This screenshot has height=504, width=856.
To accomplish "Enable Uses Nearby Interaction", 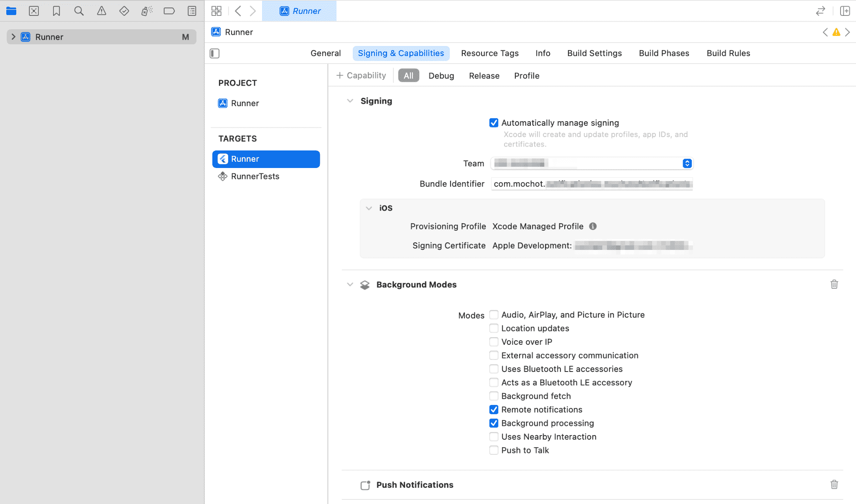I will [494, 437].
